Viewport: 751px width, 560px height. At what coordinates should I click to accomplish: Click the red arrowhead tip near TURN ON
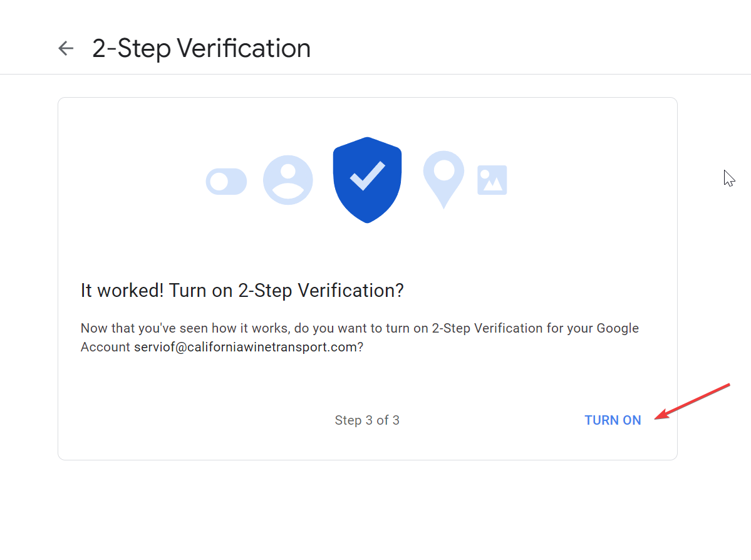(x=660, y=415)
